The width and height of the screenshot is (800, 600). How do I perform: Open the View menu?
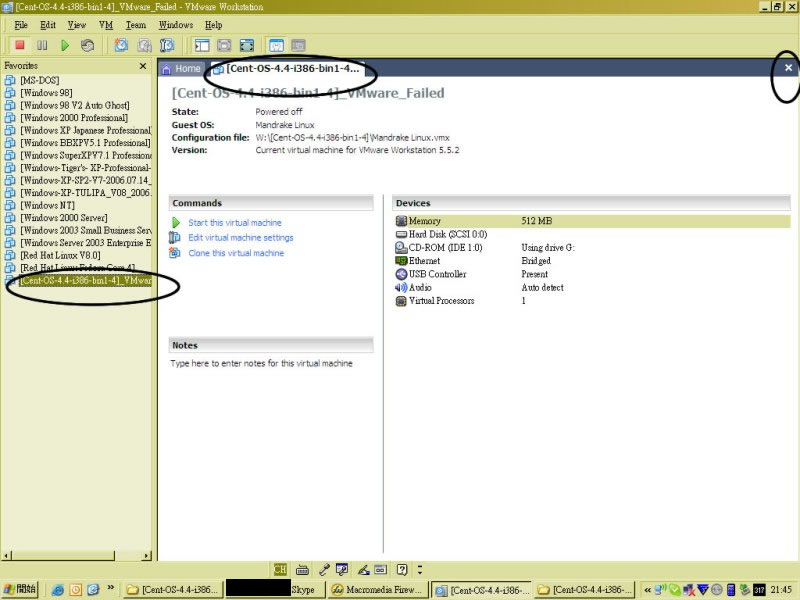click(77, 25)
